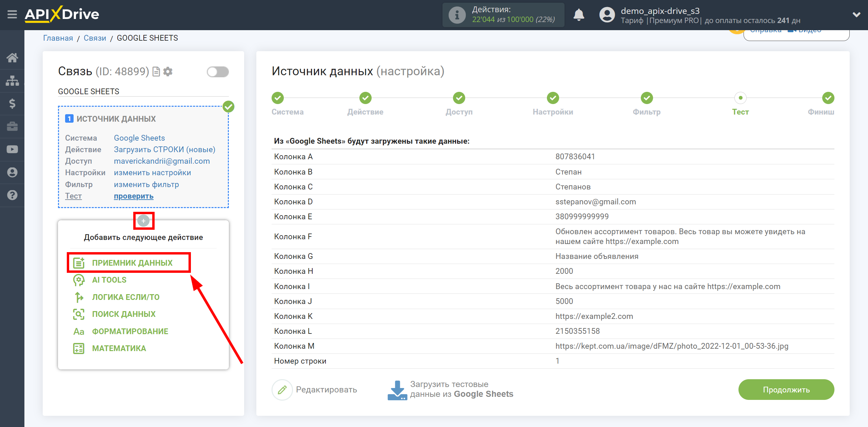Go to Доступ step

(x=459, y=98)
